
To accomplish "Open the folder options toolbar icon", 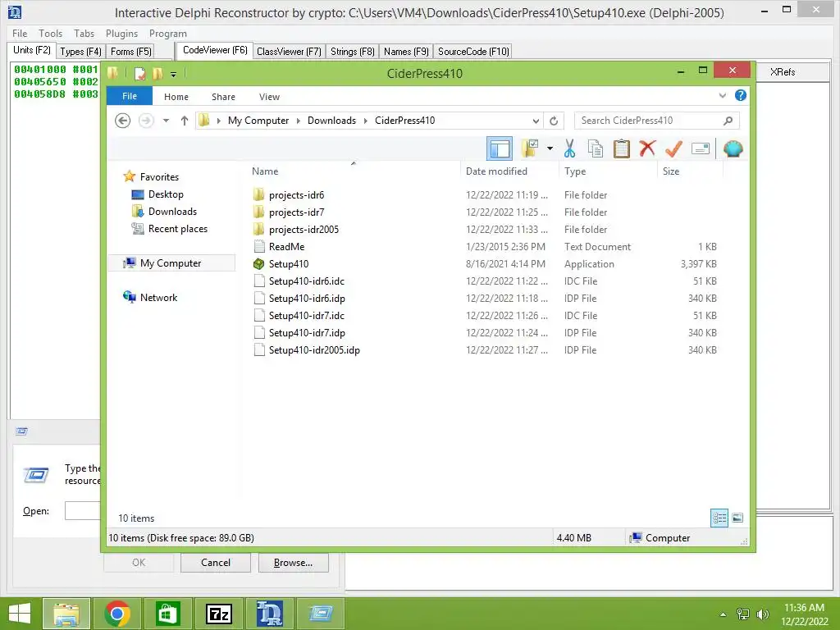I will [529, 148].
